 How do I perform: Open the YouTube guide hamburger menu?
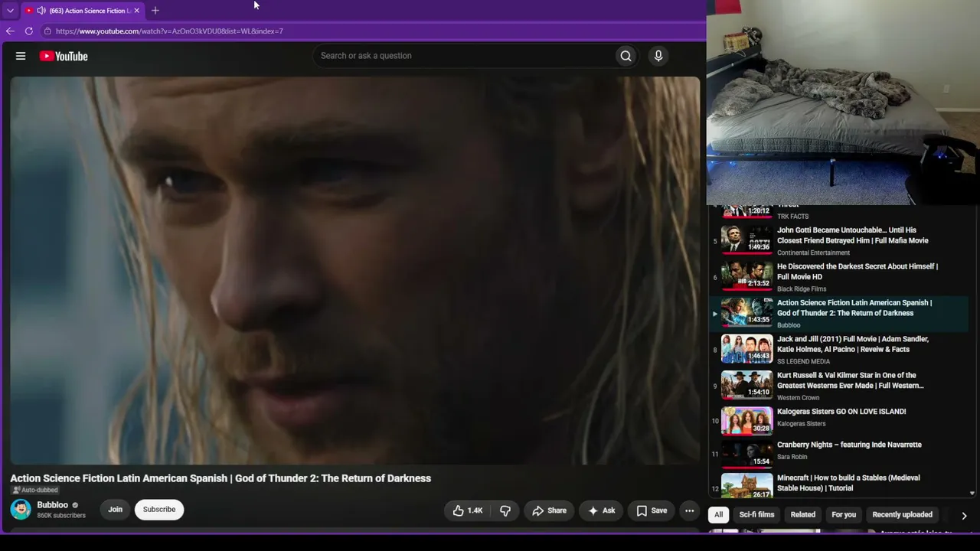pyautogui.click(x=21, y=56)
